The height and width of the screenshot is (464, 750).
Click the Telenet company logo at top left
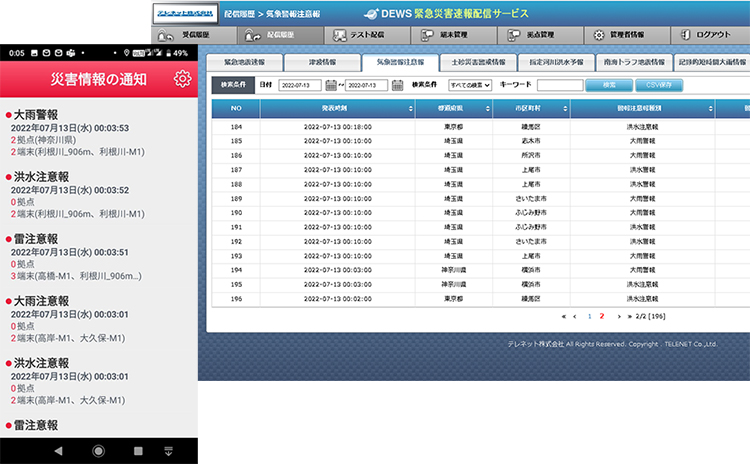coord(186,13)
